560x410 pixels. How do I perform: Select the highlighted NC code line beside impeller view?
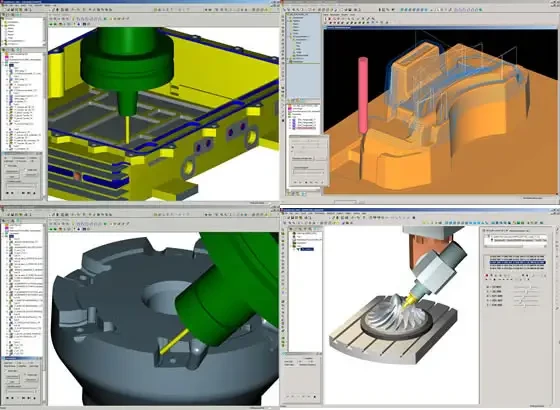(518, 262)
